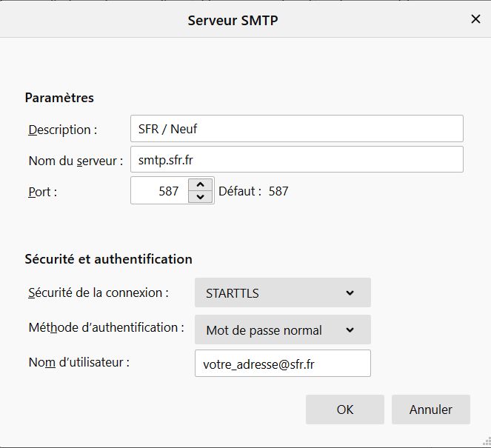The image size is (491, 448).
Task: Click the Sécurité et authentification heading
Action: coord(108,259)
